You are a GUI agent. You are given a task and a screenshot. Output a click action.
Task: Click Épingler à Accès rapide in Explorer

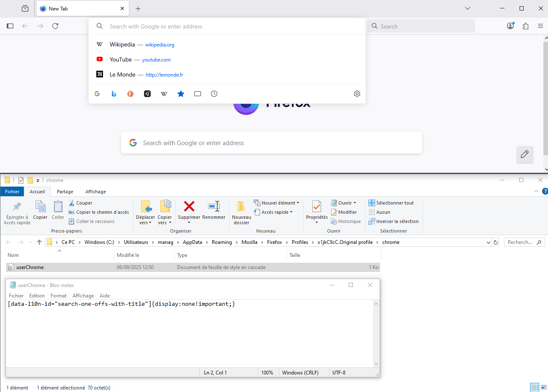(x=17, y=212)
